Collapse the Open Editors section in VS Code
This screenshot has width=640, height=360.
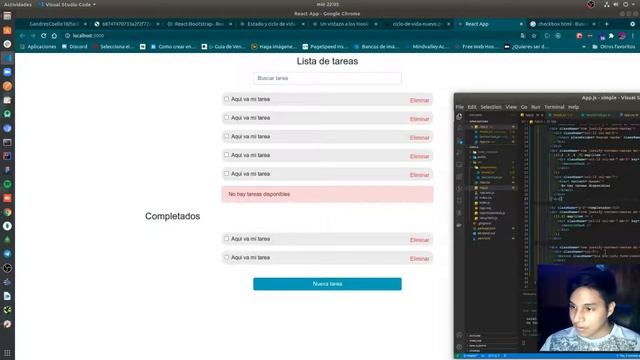point(478,121)
